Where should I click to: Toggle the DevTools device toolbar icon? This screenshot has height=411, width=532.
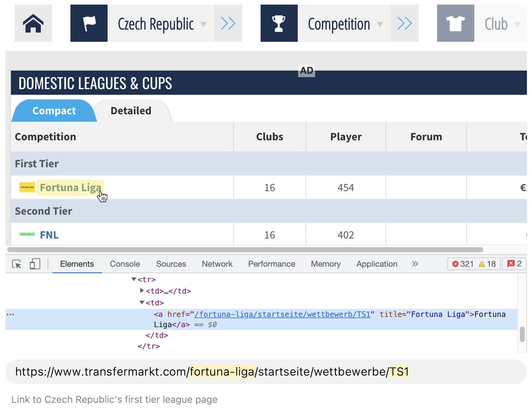35,264
